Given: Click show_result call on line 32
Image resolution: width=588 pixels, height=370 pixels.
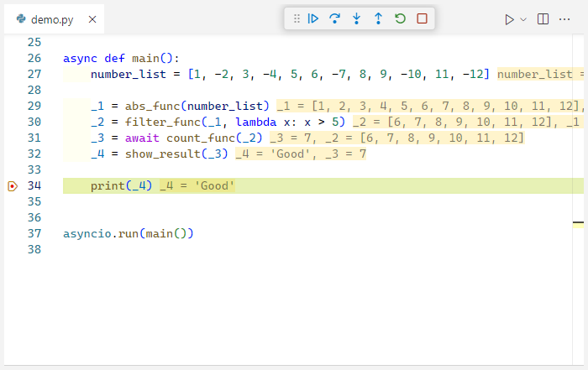Looking at the screenshot, I should [x=163, y=154].
